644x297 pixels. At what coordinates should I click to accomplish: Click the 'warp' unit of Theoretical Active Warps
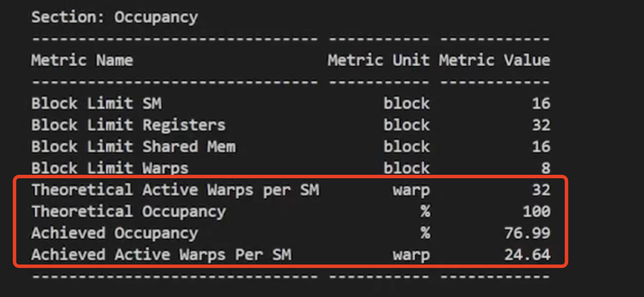(411, 190)
